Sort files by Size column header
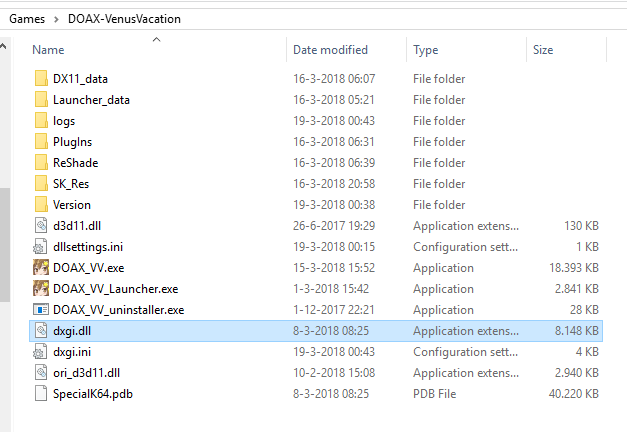This screenshot has height=432, width=627. pyautogui.click(x=543, y=50)
